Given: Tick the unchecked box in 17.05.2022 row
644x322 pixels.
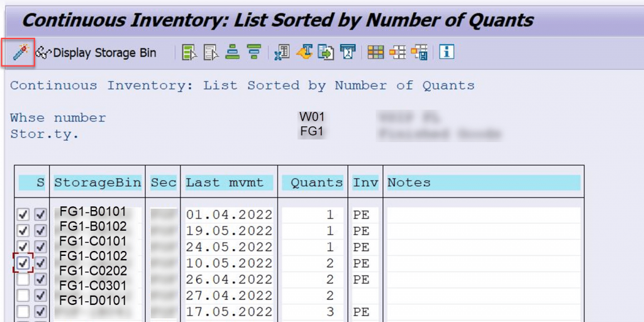Looking at the screenshot, I should (x=23, y=311).
